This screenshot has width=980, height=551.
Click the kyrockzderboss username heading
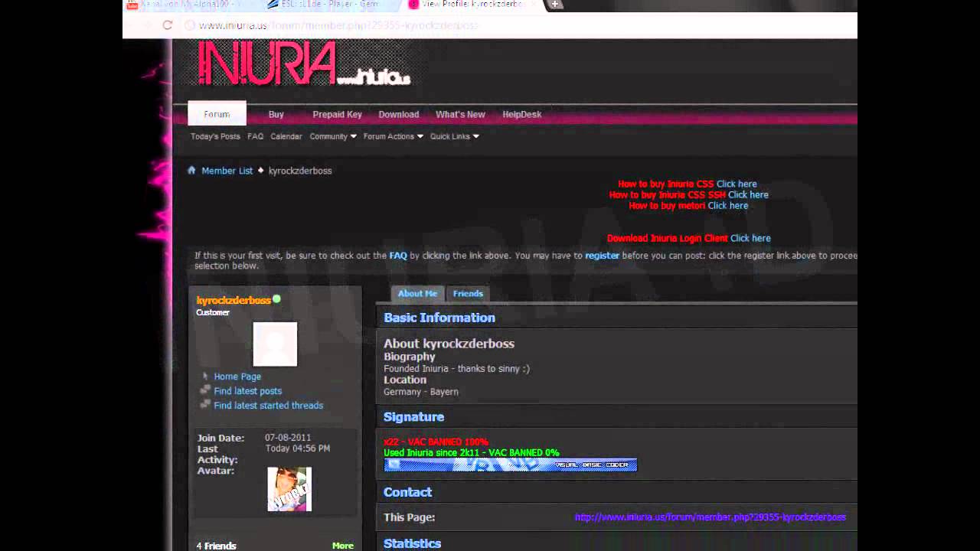(x=234, y=300)
